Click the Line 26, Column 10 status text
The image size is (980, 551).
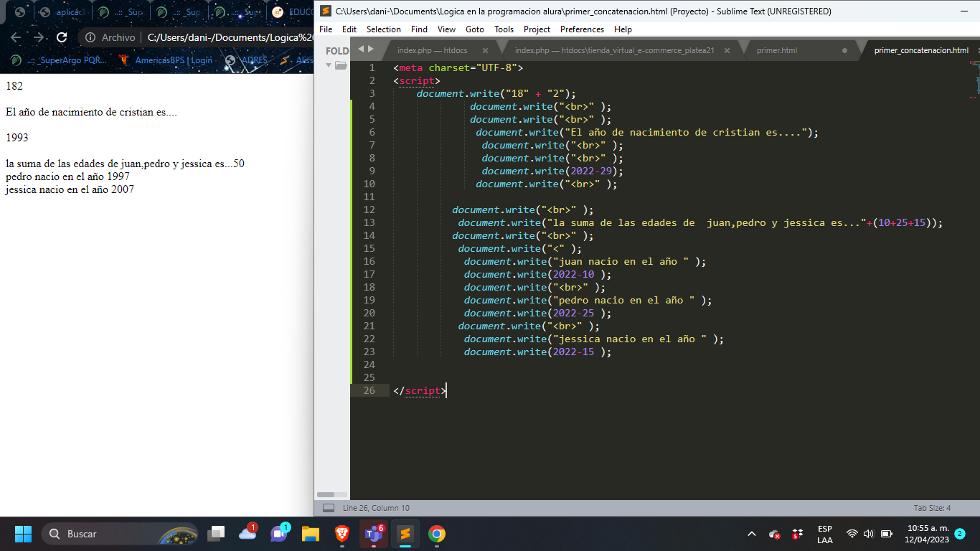click(x=376, y=508)
